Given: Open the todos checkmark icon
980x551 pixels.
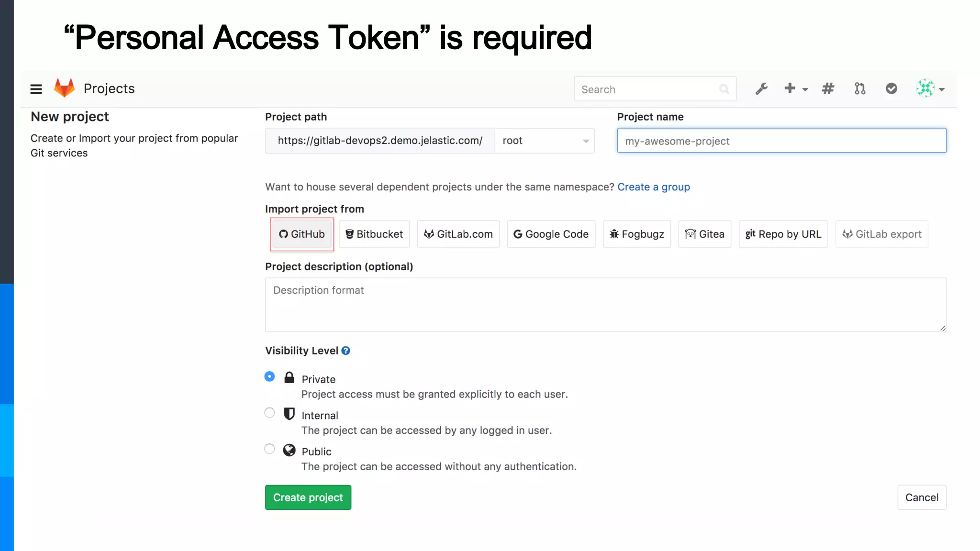Looking at the screenshot, I should pyautogui.click(x=891, y=88).
